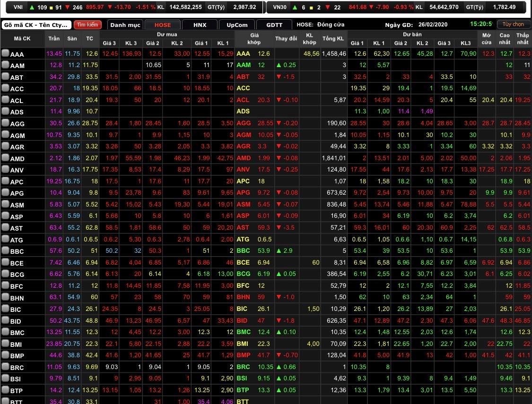Image resolution: width=532 pixels, height=404 pixels.
Task: Check the box beside BID ticker
Action: (5, 321)
